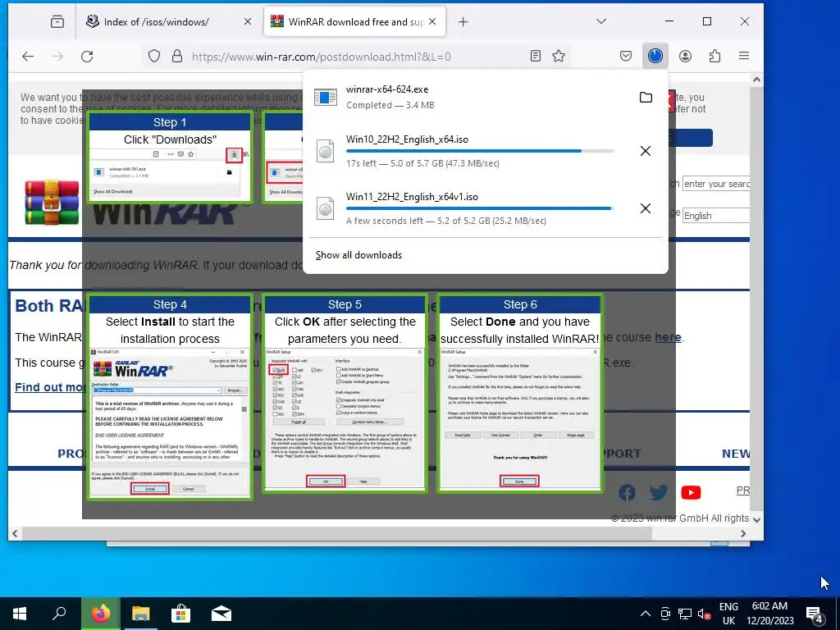Image resolution: width=840 pixels, height=630 pixels.
Task: Show all downloads
Action: click(x=358, y=255)
